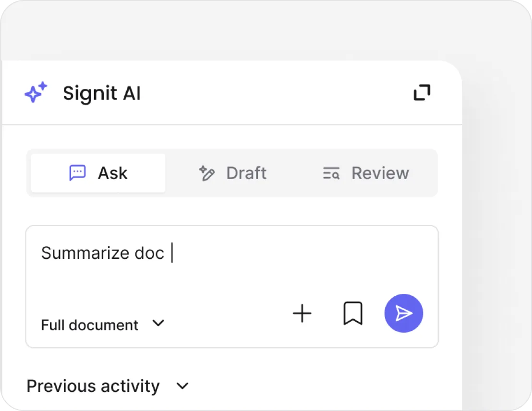Screen dimensions: 532x411
Task: Click the Signit AI title text
Action: coord(102,93)
